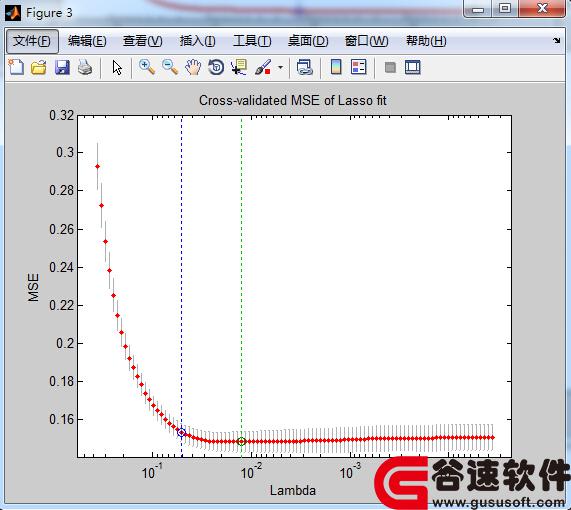
Task: Activate the Zoom In tool
Action: click(x=147, y=67)
